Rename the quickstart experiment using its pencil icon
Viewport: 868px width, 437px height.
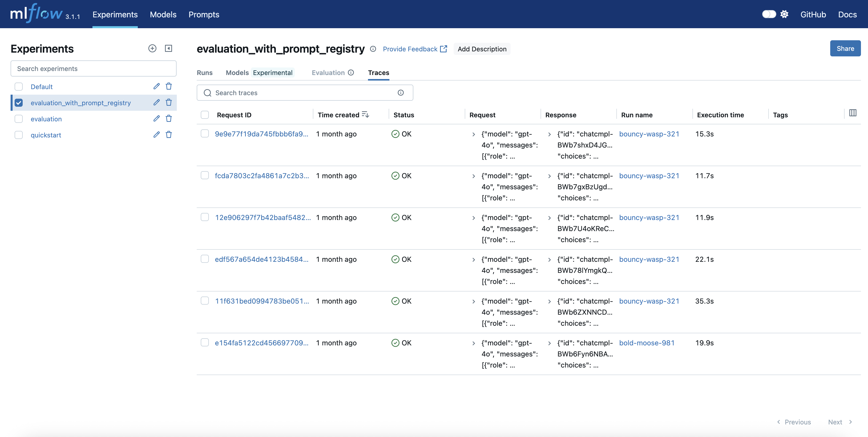click(156, 135)
